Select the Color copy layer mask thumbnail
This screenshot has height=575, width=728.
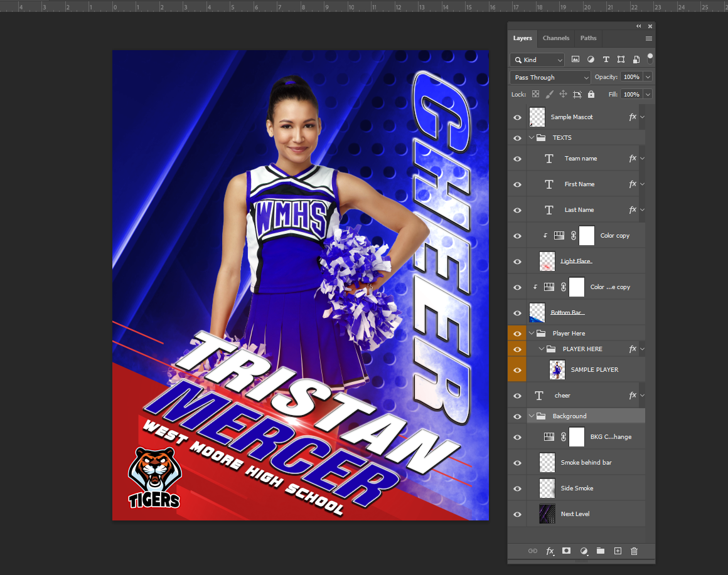point(587,236)
